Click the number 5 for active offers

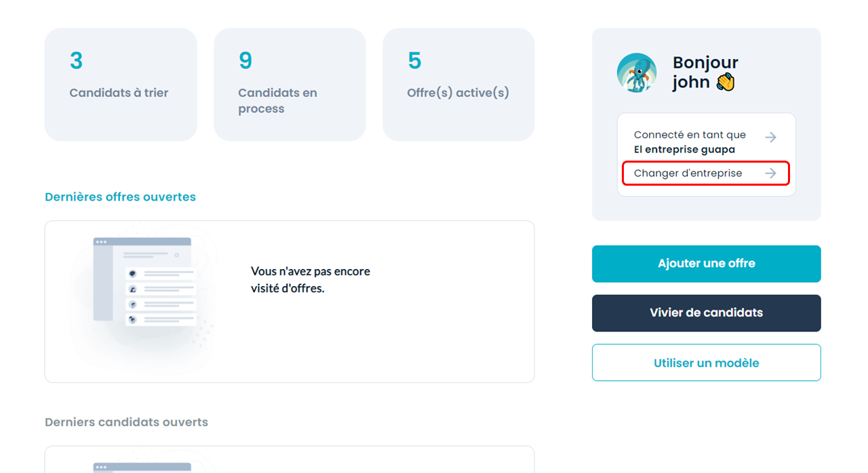click(414, 61)
